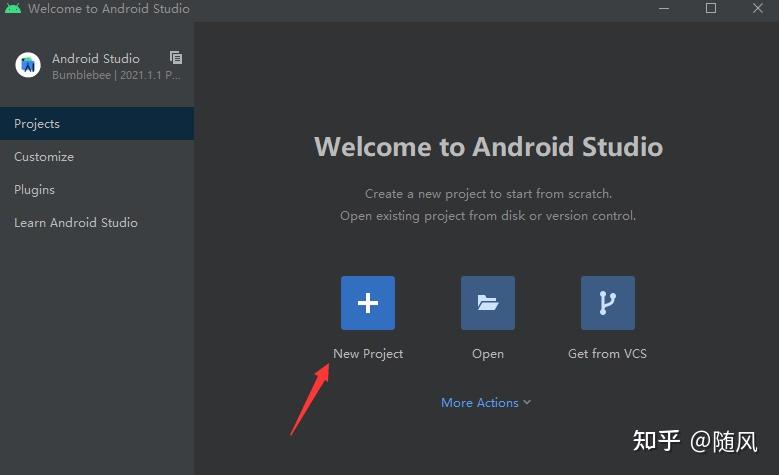This screenshot has width=779, height=475.
Task: Click the "Open" text label
Action: tap(488, 354)
